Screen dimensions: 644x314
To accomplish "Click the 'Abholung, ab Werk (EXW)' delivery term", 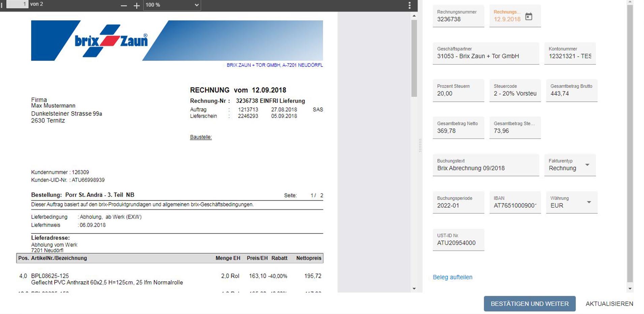I will point(111,217).
